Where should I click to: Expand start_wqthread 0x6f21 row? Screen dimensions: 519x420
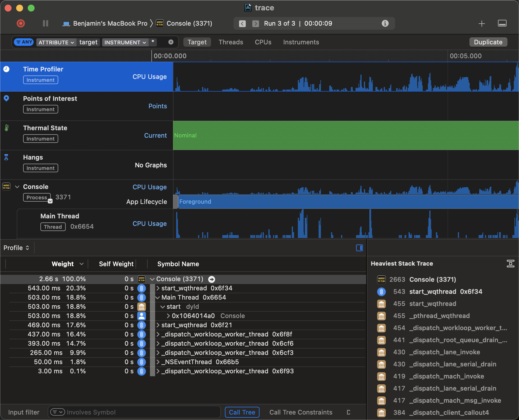pos(158,325)
